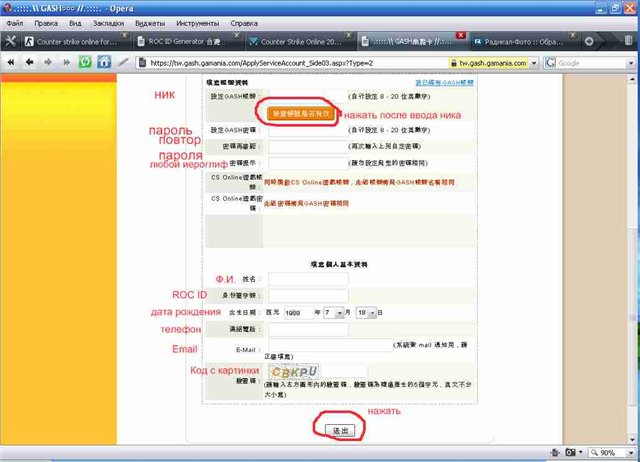Click the status bar icon left of camera
This screenshot has width=640, height=462.
tap(555, 452)
